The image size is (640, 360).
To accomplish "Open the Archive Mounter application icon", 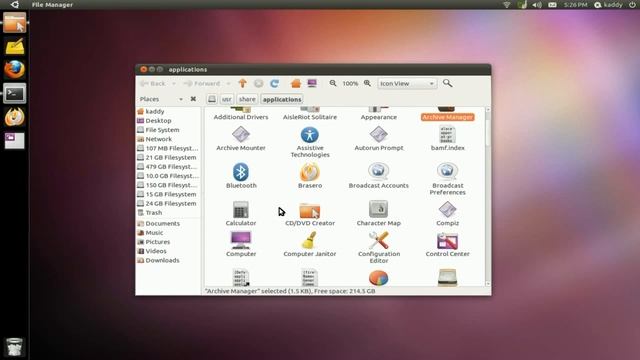I will [x=241, y=135].
